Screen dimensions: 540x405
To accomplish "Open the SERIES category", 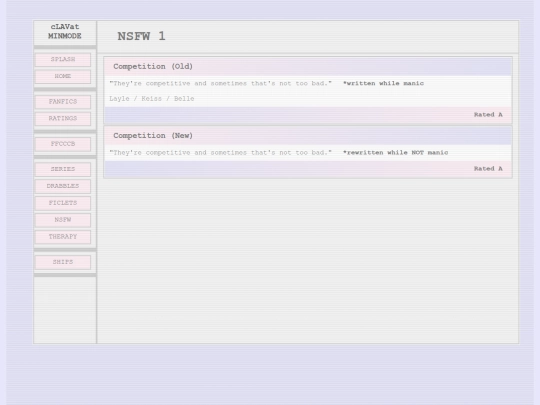I will [x=63, y=169].
